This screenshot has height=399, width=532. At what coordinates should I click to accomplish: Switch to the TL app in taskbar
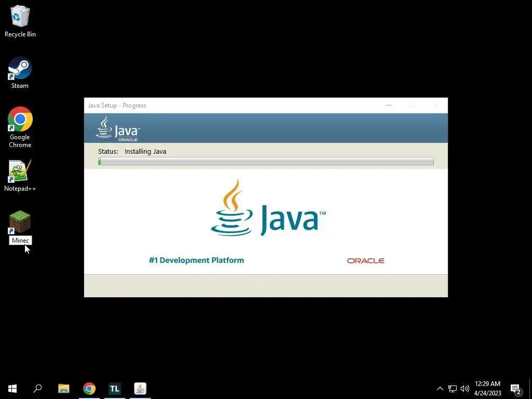(115, 389)
